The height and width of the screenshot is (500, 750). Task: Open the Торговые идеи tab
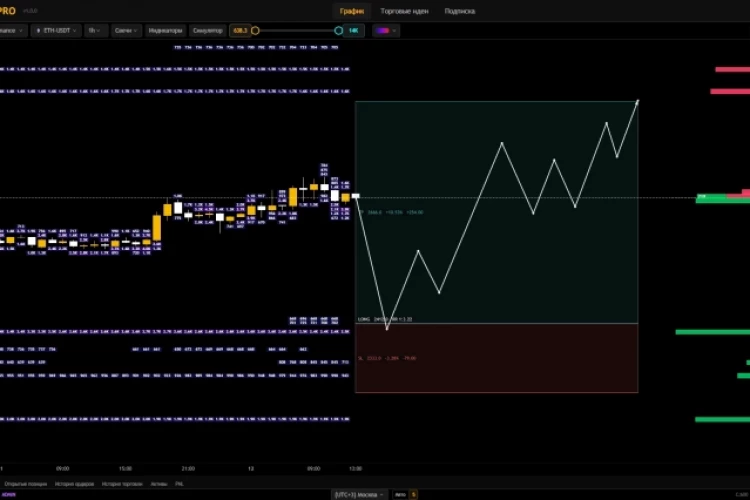[404, 11]
